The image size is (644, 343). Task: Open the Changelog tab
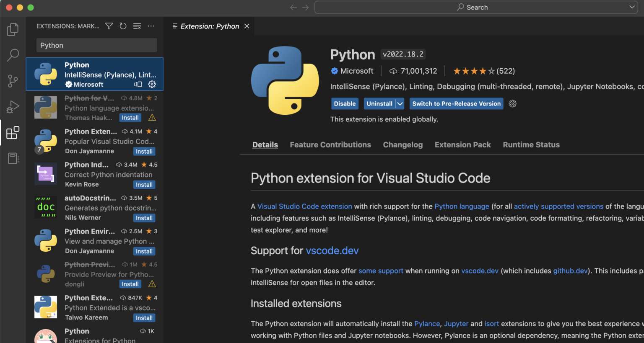click(x=402, y=144)
